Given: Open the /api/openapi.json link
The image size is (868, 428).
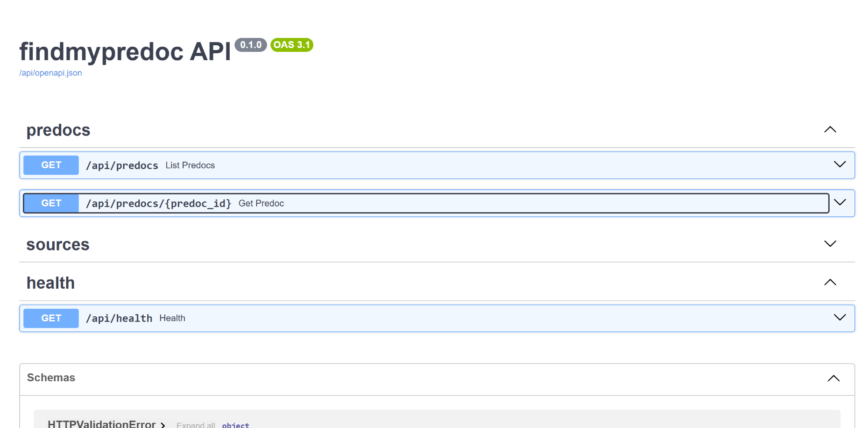Looking at the screenshot, I should pyautogui.click(x=50, y=73).
